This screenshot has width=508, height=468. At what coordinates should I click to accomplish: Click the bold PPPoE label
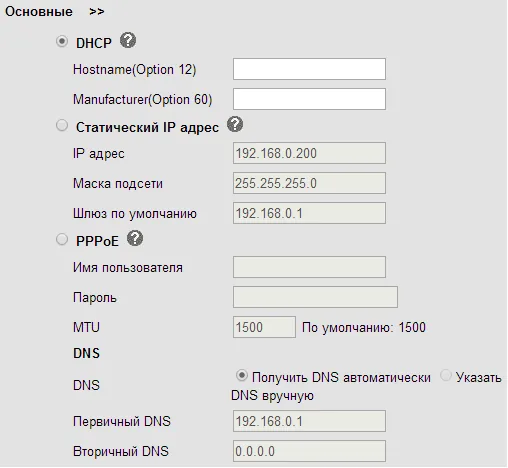click(97, 241)
